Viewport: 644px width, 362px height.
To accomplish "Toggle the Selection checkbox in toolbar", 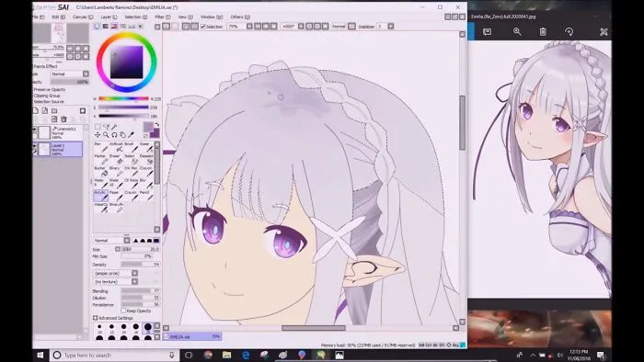I will pos(202,27).
